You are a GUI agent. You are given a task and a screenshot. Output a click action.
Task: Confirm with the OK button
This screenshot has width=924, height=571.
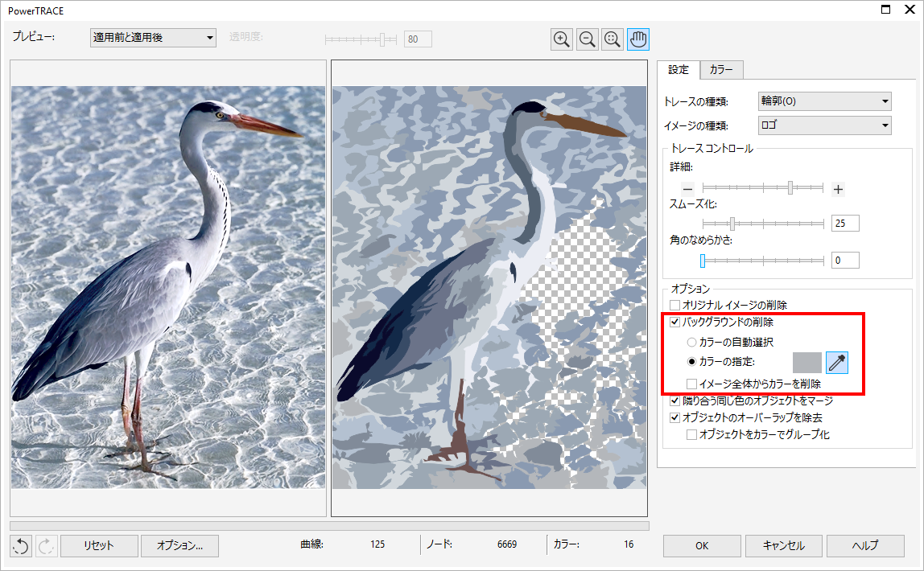click(702, 546)
